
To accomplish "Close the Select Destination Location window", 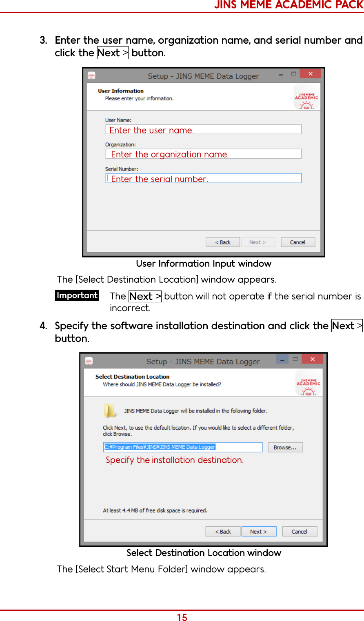I will (x=312, y=359).
